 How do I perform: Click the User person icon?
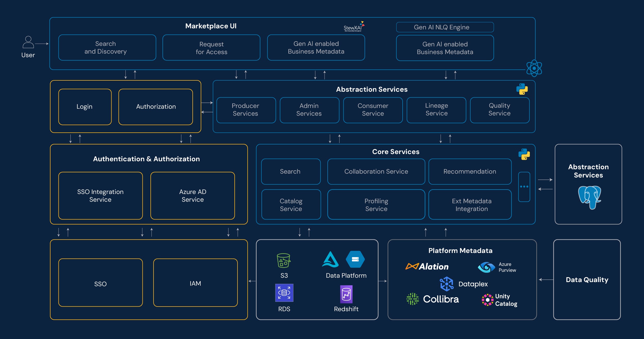[x=28, y=42]
